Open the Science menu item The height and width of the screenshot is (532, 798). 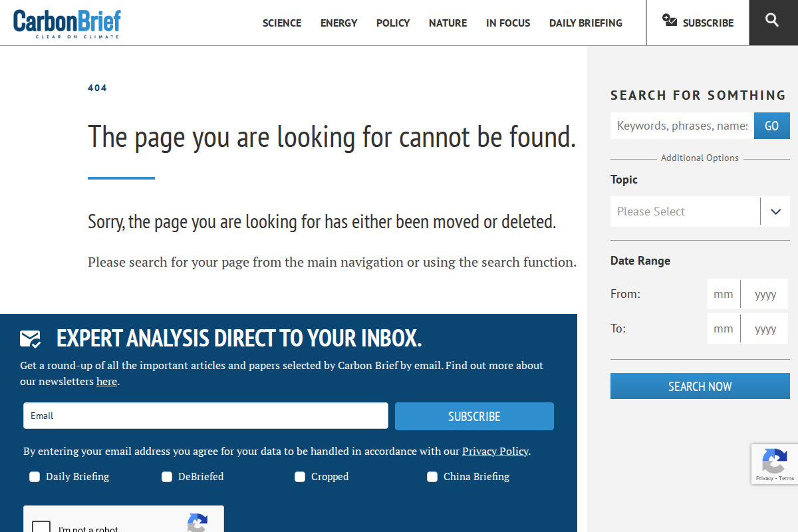(x=282, y=23)
